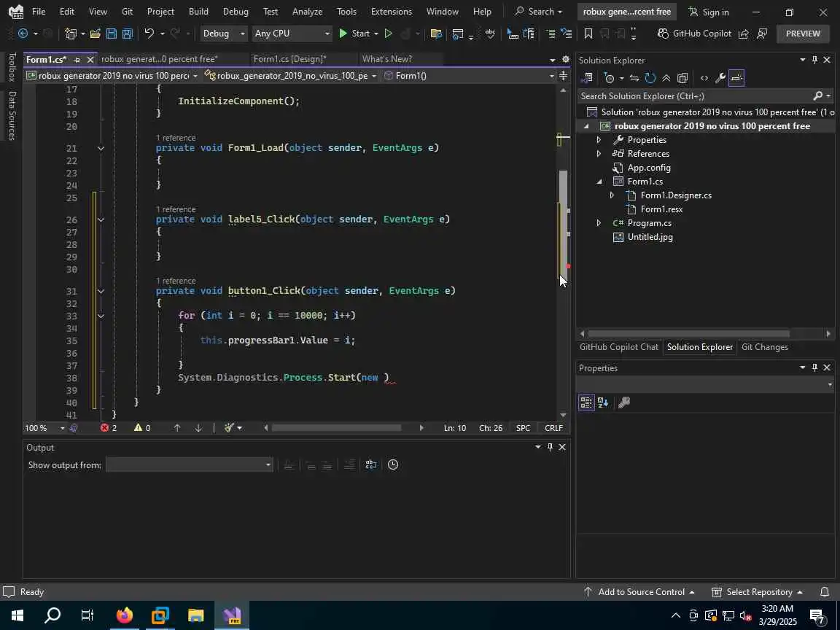Click the PREVIEW button
Image resolution: width=840 pixels, height=630 pixels.
(803, 34)
